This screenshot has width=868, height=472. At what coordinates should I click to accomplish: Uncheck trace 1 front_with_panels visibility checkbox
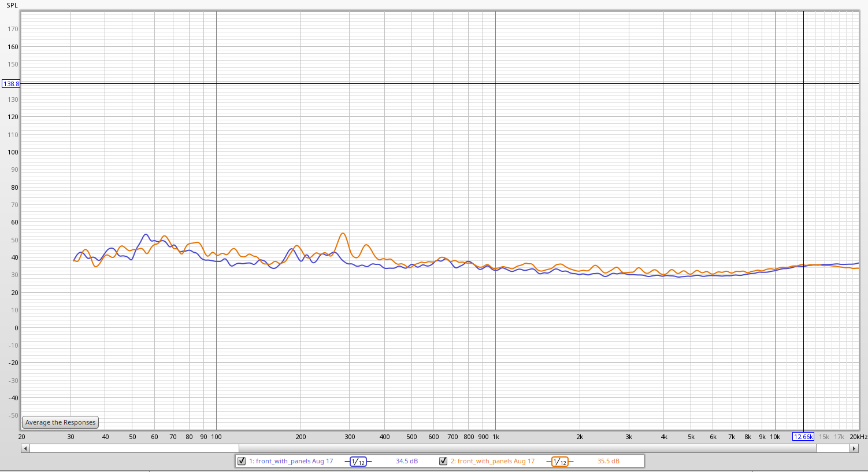coord(242,461)
